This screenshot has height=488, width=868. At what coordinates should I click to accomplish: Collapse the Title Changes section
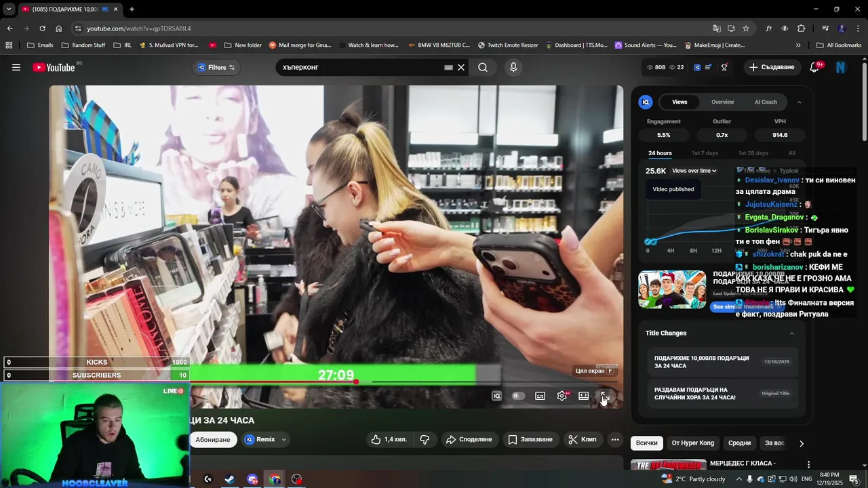pyautogui.click(x=792, y=333)
